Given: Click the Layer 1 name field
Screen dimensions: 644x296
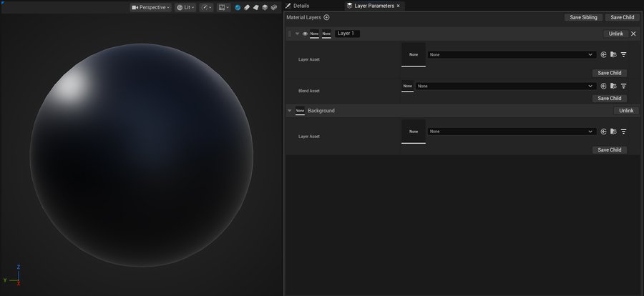Looking at the screenshot, I should pyautogui.click(x=347, y=34).
